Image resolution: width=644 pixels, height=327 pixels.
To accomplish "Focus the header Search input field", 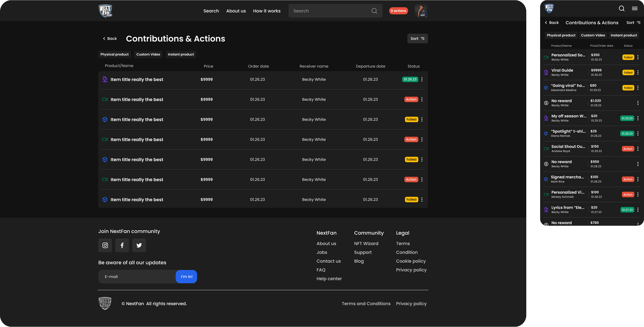I will point(336,11).
